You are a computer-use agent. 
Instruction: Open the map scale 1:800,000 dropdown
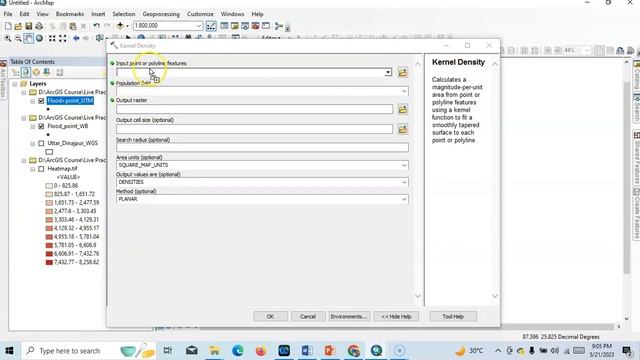[199, 26]
